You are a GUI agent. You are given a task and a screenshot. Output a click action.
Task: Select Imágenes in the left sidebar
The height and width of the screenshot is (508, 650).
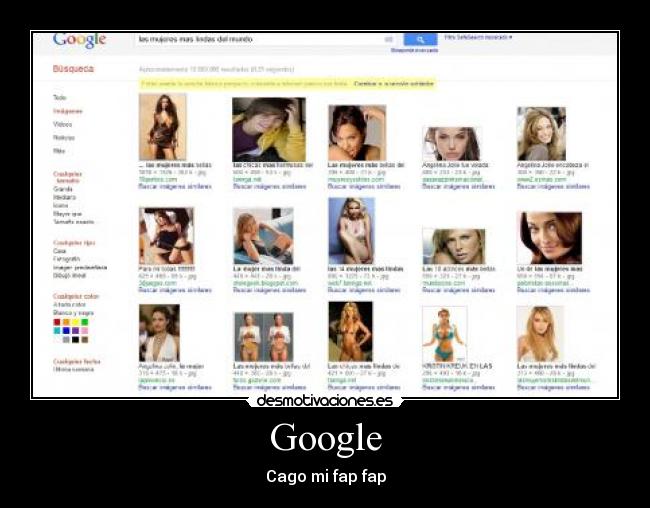68,111
